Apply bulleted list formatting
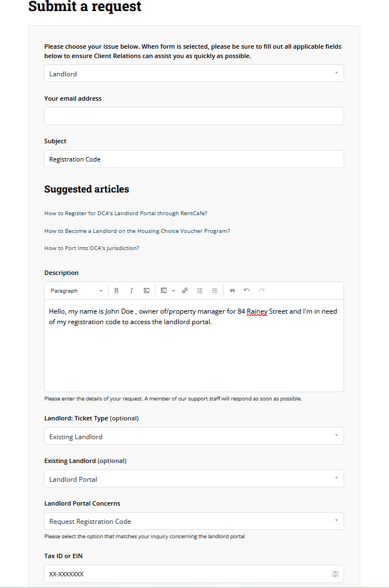 pos(200,291)
